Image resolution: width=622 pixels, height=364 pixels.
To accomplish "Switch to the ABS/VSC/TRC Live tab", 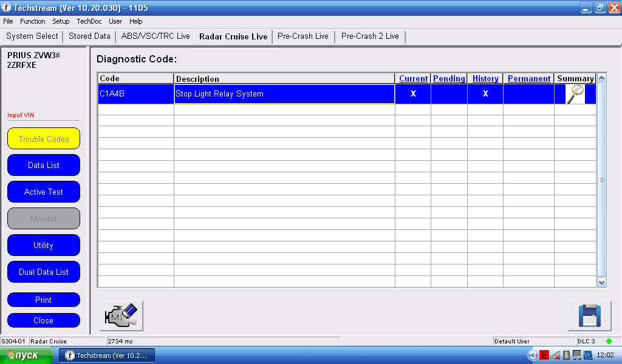I will (x=155, y=36).
